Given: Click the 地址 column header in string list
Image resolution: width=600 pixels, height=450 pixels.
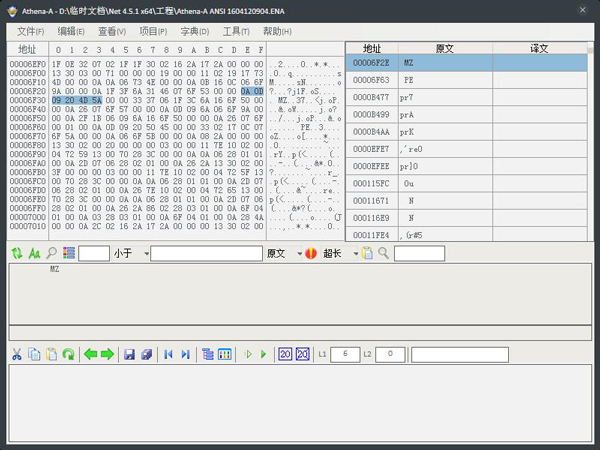Looking at the screenshot, I should point(372,49).
